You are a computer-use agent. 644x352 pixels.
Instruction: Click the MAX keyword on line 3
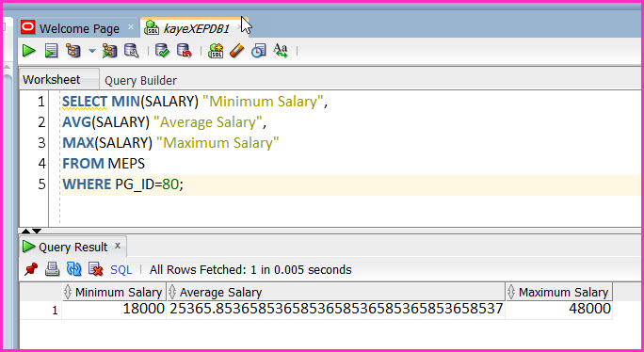(x=78, y=142)
